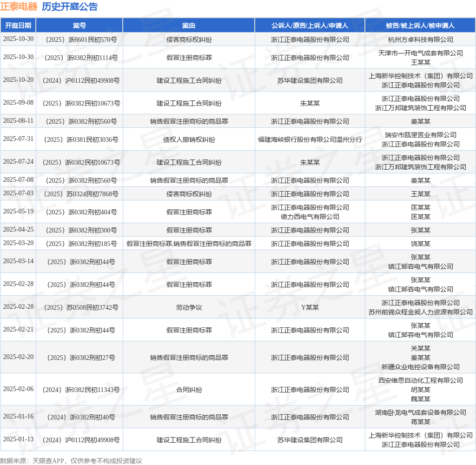This screenshot has height=465, width=476.
Task: Click date cell 2025-02-20
Action: point(18,357)
